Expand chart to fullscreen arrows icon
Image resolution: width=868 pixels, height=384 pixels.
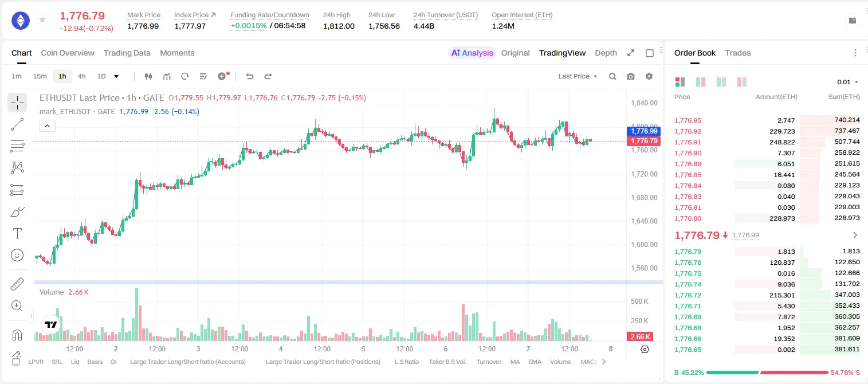pyautogui.click(x=631, y=53)
